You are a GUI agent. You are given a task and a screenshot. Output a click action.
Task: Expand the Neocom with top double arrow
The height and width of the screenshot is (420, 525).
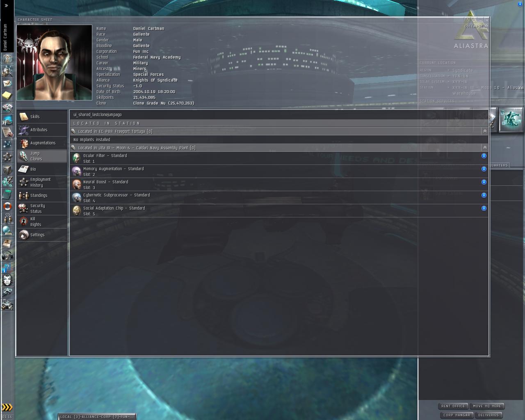pos(6,6)
